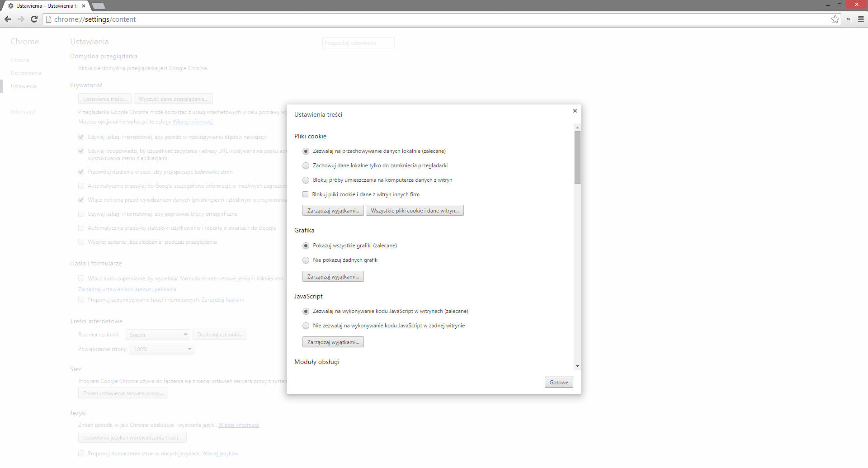This screenshot has width=868, height=468.
Task: Click the browser back arrow
Action: 8,19
